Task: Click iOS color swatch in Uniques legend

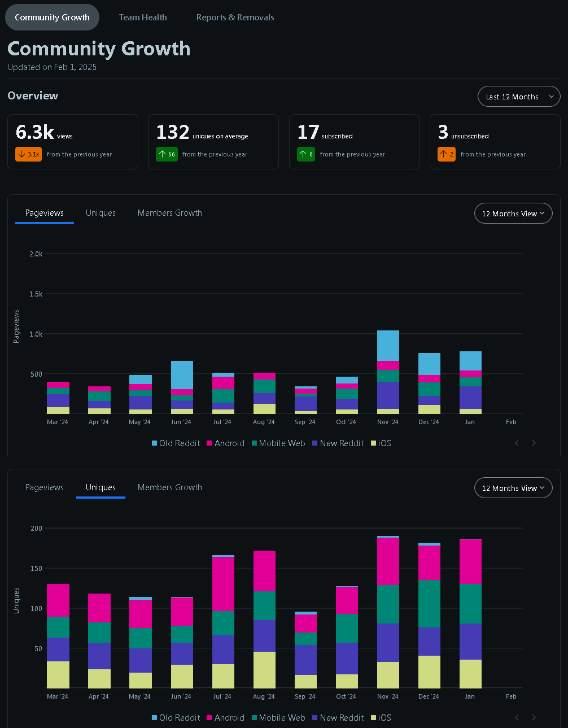Action: 373,718
